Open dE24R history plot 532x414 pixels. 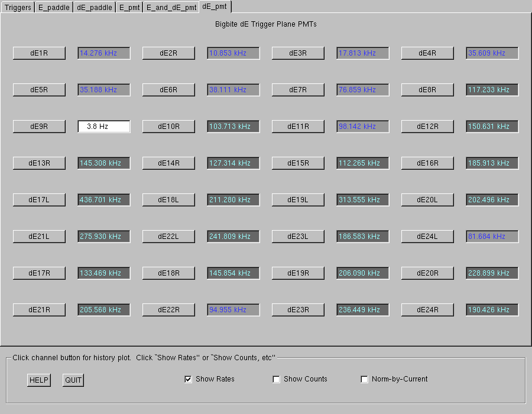coord(427,310)
